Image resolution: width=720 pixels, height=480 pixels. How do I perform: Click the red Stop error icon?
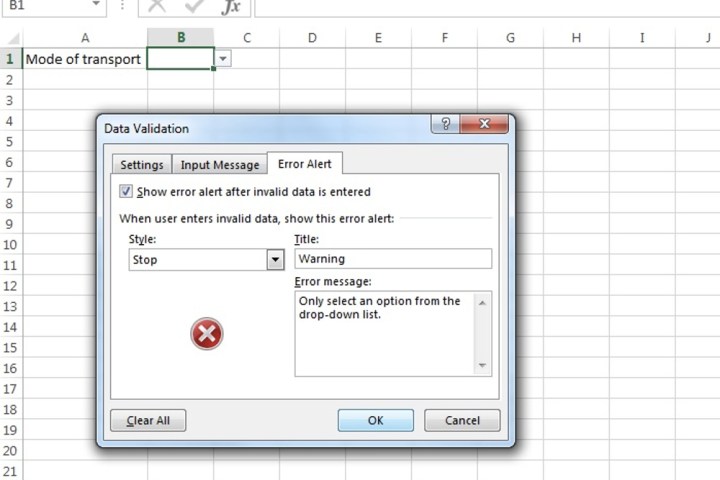coord(207,334)
